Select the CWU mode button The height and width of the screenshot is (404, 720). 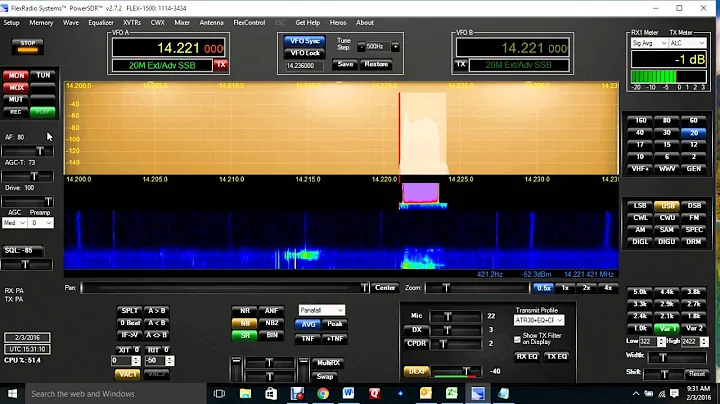(x=667, y=218)
